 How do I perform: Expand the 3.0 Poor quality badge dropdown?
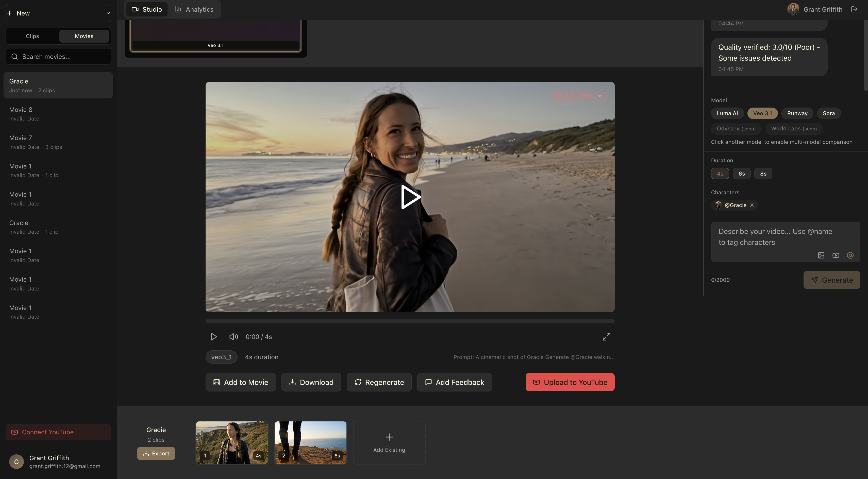click(579, 96)
